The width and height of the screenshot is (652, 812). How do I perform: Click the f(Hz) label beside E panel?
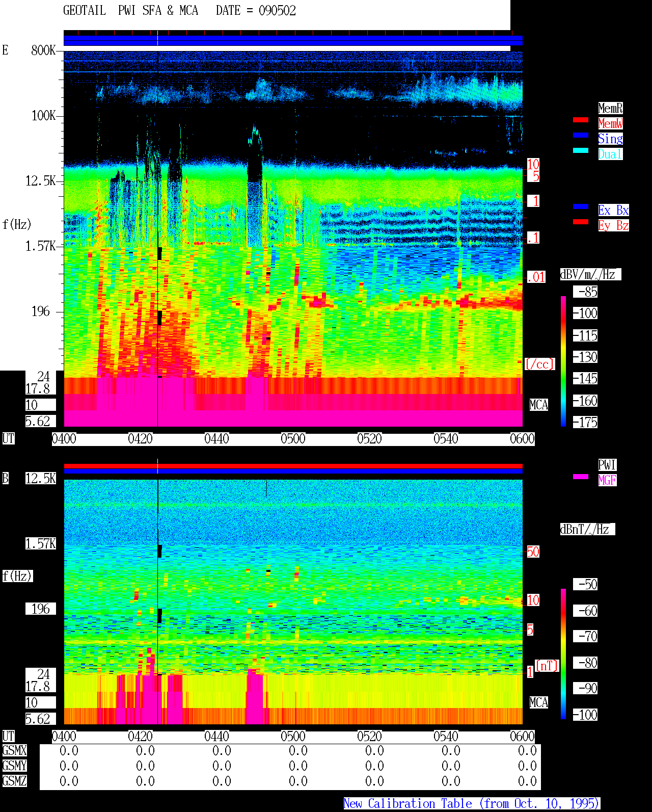point(17,224)
